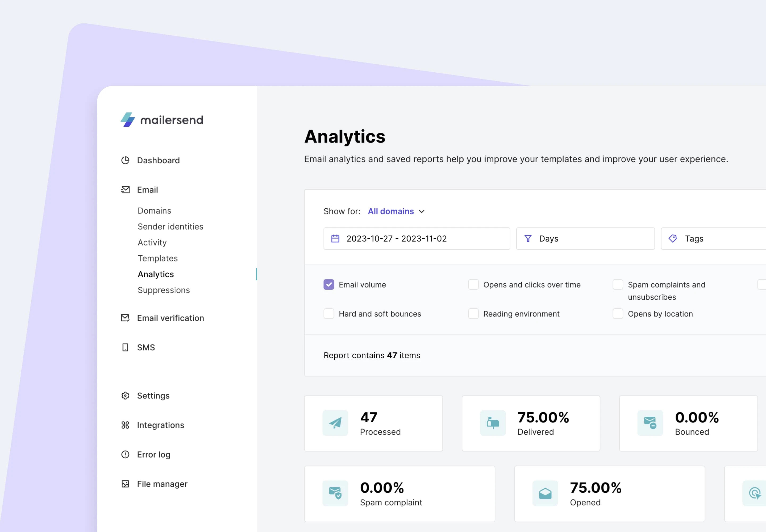Click the Analytics page heading

point(345,136)
